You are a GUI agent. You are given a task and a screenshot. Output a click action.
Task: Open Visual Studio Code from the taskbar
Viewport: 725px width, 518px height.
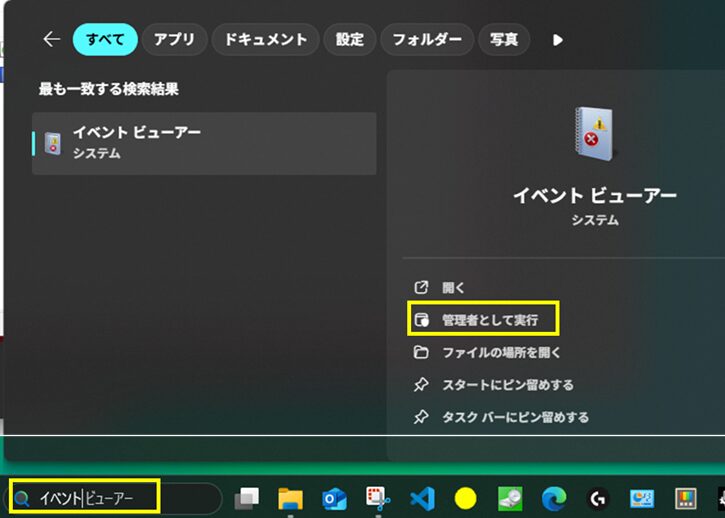click(422, 499)
